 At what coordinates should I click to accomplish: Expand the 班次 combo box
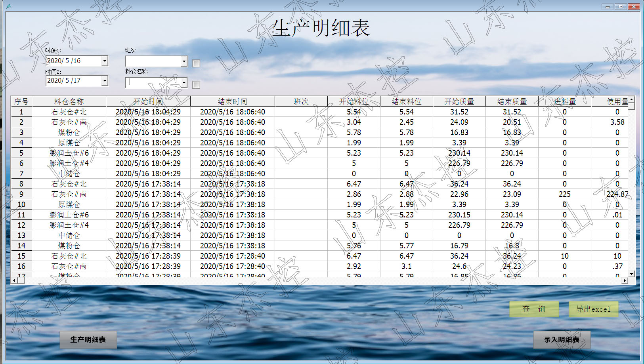184,61
